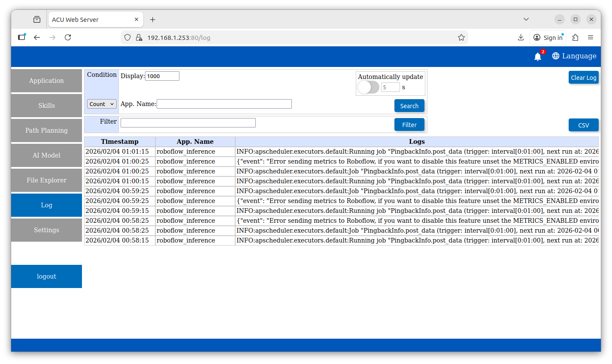Viewport: 612px width, 364px height.
Task: Click the Sign in button
Action: click(x=548, y=37)
